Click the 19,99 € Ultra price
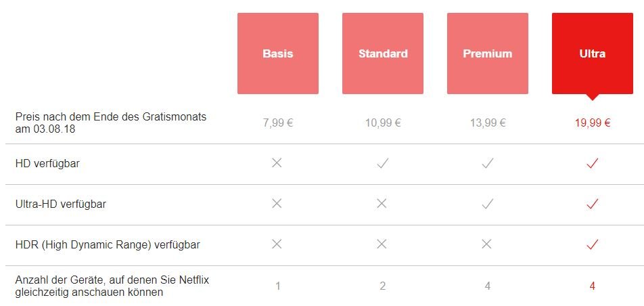The image size is (644, 306). pos(593,123)
